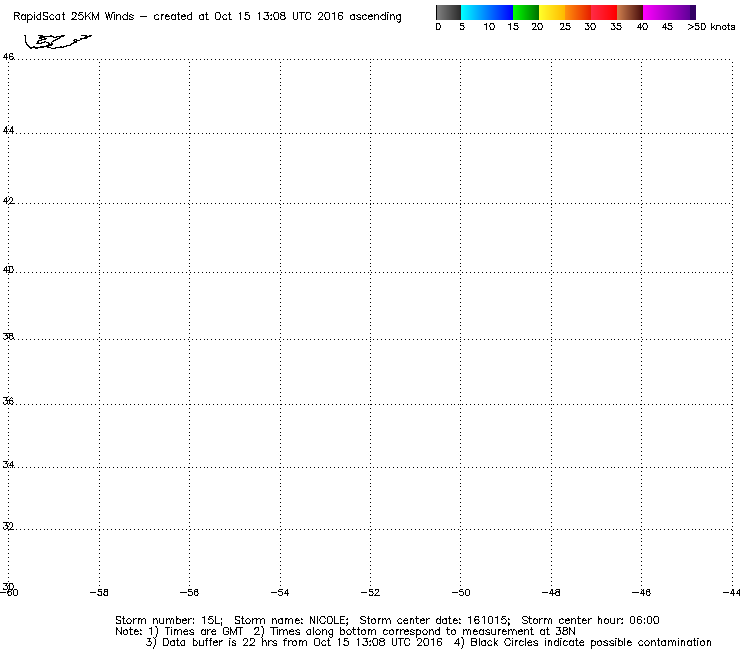Click 'Storm center date: 161015;' text
The width and height of the screenshot is (740, 650).
point(435,620)
